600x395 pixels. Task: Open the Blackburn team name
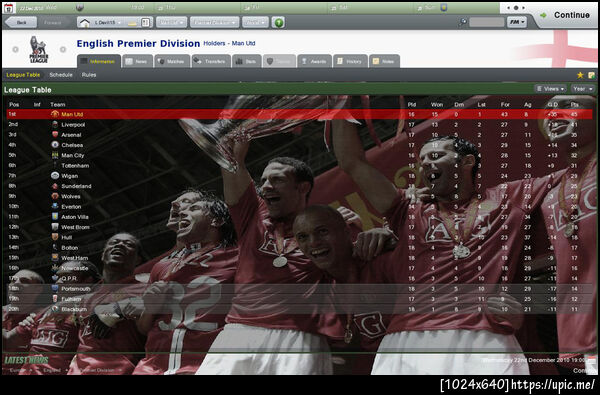click(x=74, y=309)
